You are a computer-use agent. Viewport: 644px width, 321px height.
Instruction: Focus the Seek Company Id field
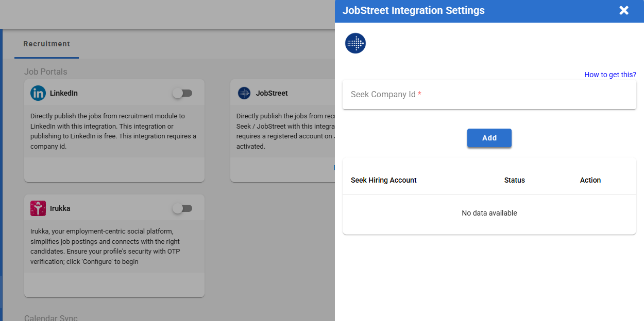tap(489, 95)
